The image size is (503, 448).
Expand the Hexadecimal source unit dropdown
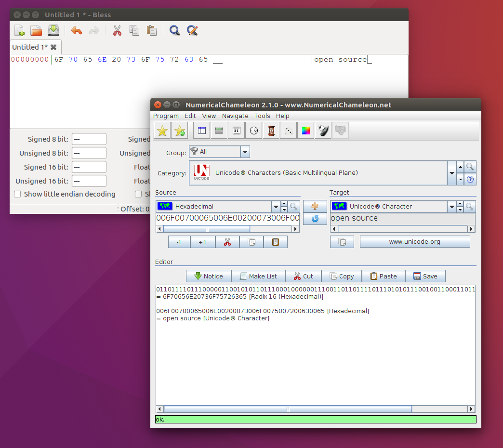(276, 207)
